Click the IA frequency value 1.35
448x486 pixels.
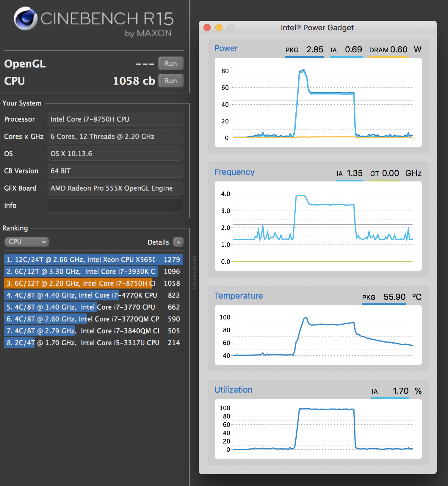[x=355, y=173]
